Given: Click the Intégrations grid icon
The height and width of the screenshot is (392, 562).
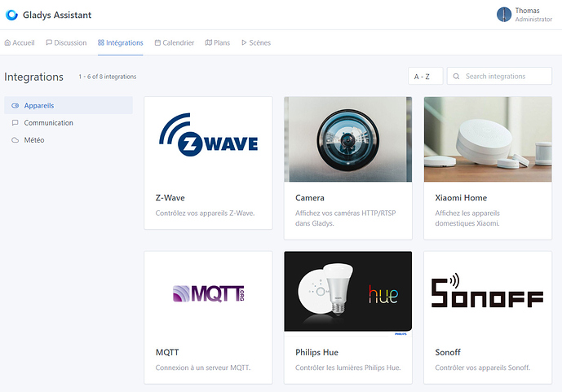Looking at the screenshot, I should point(100,42).
